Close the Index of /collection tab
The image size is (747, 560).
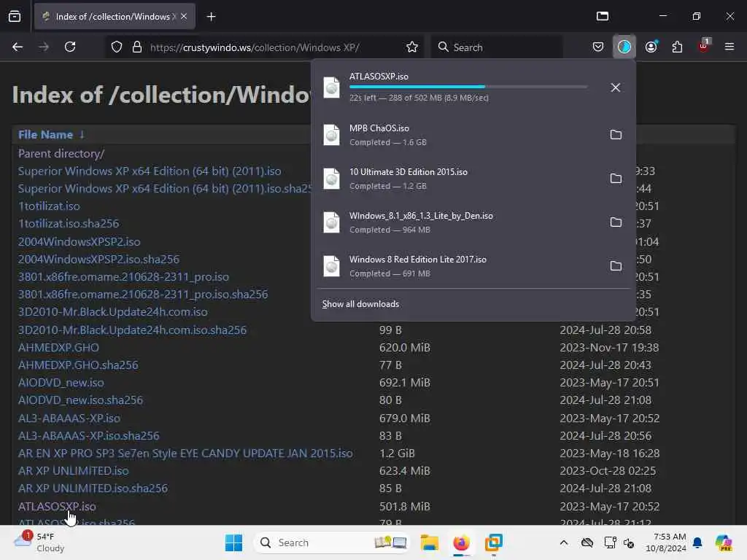(x=184, y=16)
